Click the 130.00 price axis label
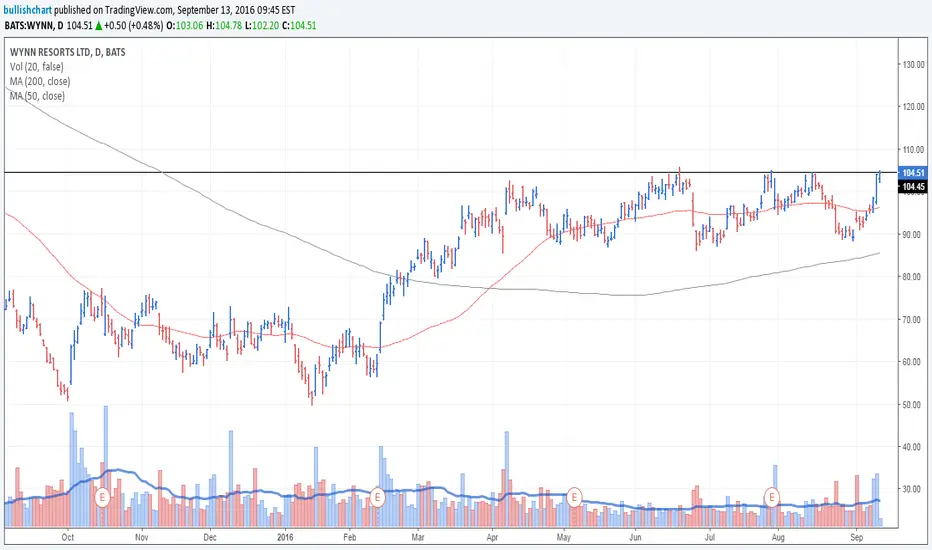 [x=914, y=64]
